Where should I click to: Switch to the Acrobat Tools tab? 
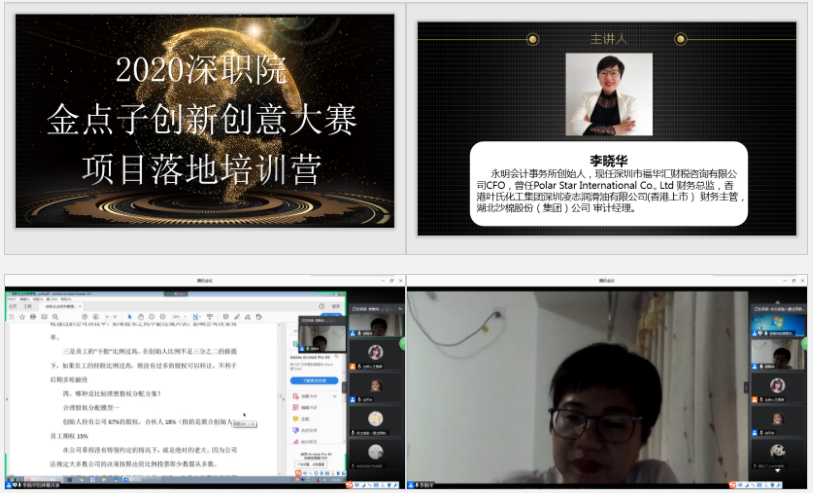[x=27, y=306]
